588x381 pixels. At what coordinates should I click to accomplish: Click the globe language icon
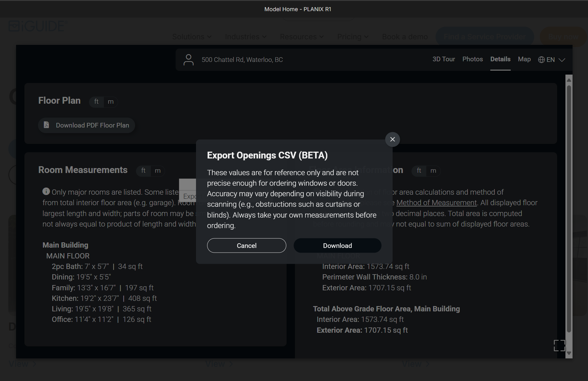click(x=541, y=60)
